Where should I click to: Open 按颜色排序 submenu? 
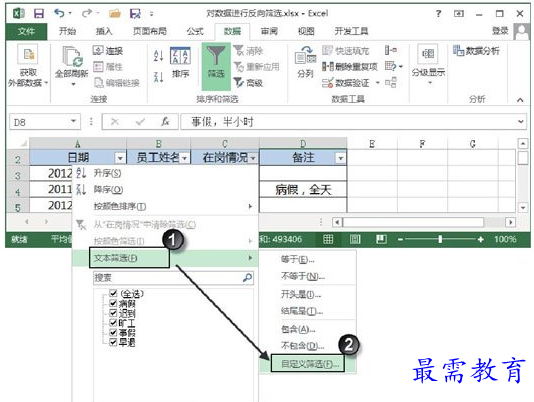coord(165,206)
